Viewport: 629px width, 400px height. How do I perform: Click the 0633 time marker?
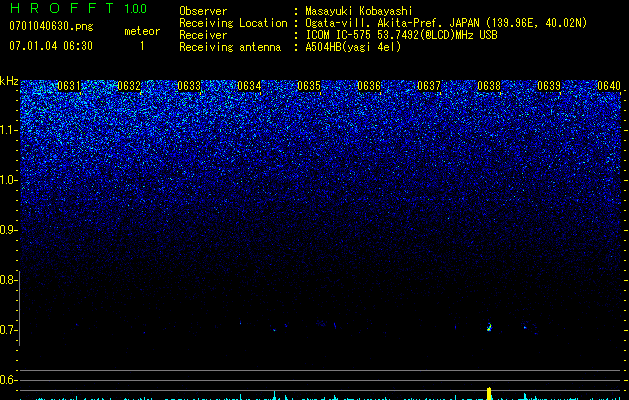point(189,86)
